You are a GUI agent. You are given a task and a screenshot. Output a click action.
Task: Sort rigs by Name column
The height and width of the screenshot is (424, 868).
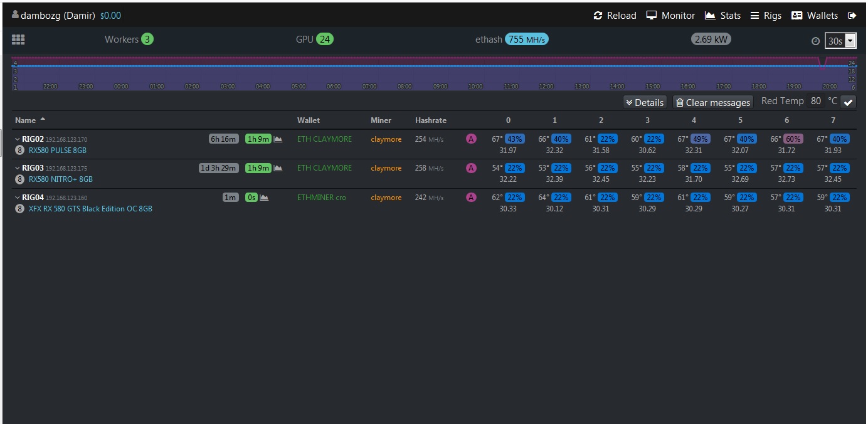click(x=26, y=120)
